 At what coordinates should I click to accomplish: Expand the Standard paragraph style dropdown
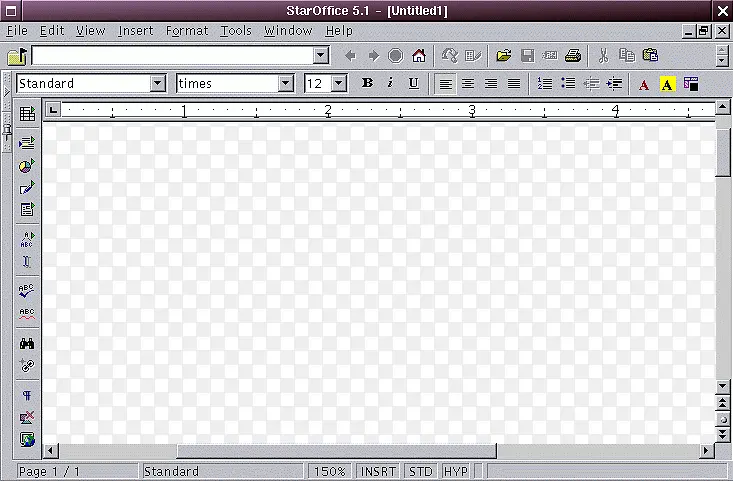pos(158,84)
